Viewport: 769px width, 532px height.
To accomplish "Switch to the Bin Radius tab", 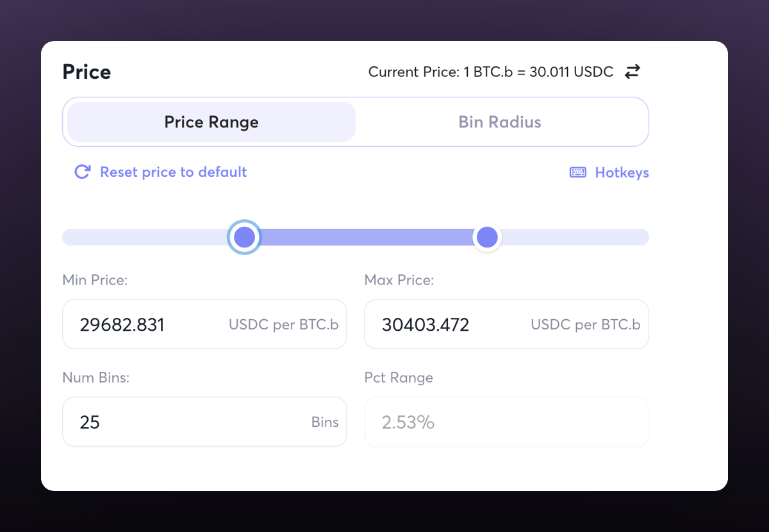I will coord(500,122).
